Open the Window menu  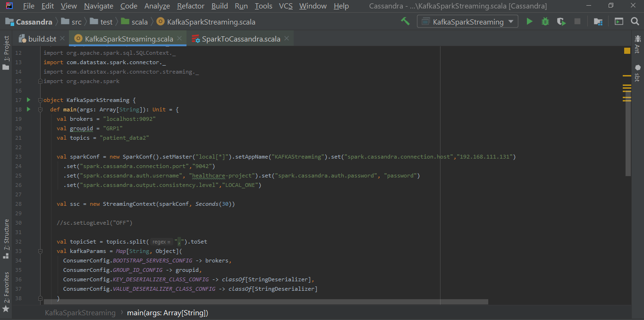coord(313,6)
